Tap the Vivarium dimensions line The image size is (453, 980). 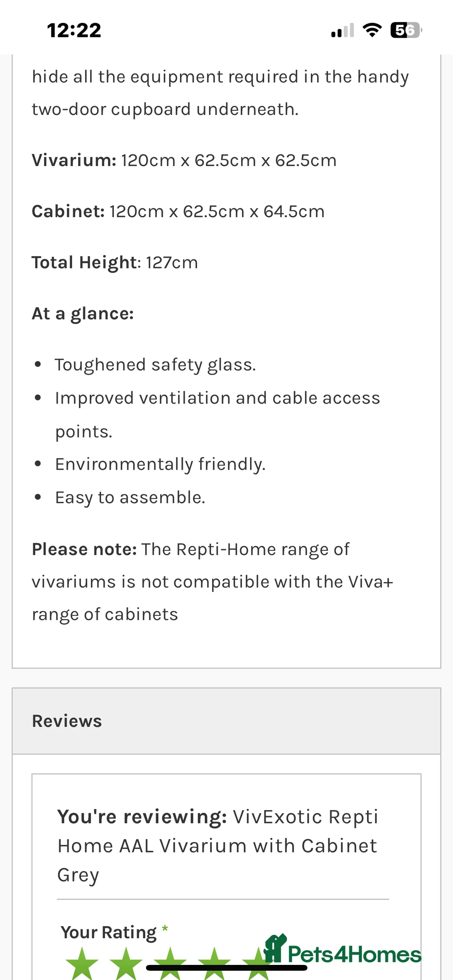[184, 160]
